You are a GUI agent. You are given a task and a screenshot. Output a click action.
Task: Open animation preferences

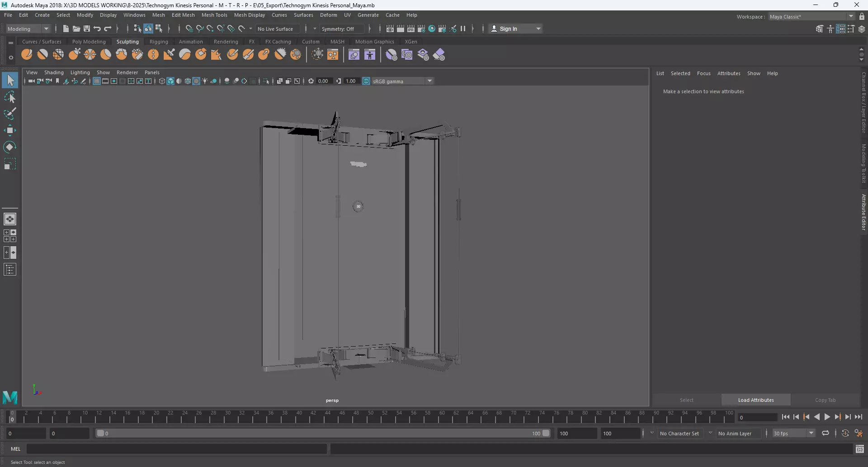pos(859,433)
